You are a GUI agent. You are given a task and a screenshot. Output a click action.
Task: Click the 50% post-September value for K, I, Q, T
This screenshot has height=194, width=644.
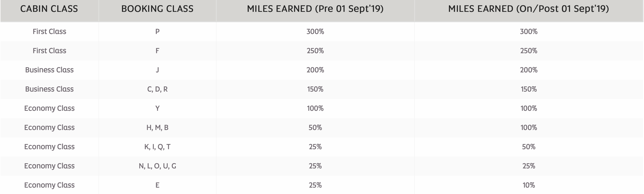tap(528, 147)
